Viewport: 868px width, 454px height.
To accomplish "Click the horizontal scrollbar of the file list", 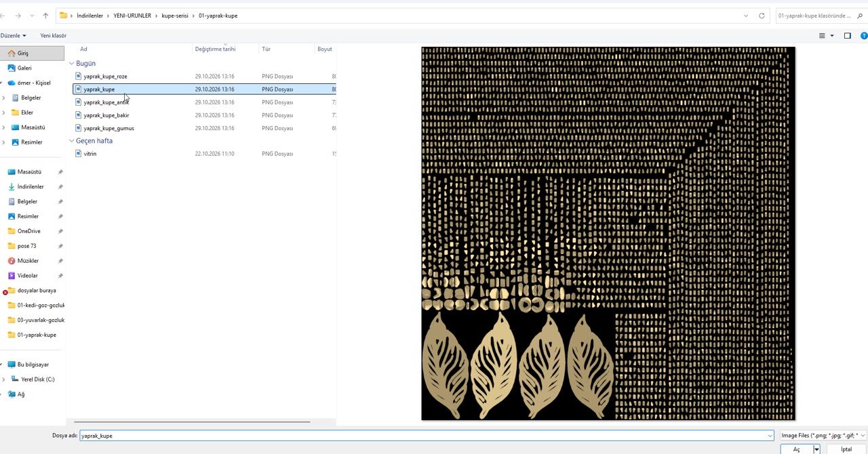I will tap(192, 422).
